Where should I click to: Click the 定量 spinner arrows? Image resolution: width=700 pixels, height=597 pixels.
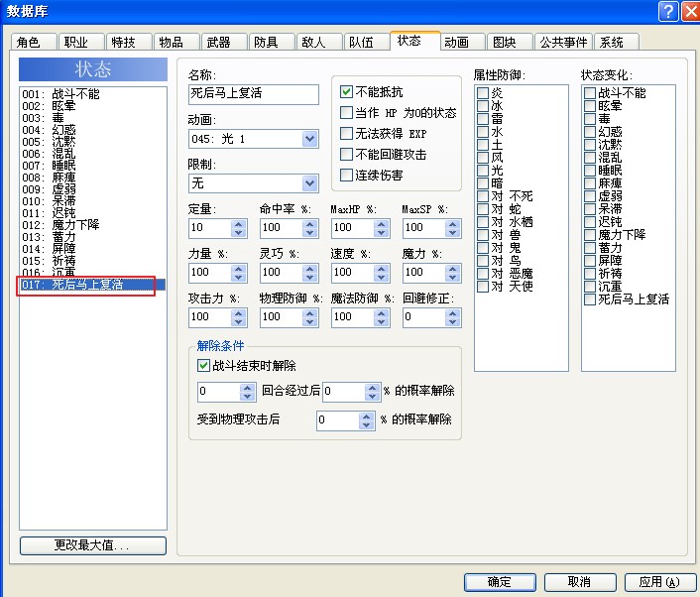click(x=239, y=228)
